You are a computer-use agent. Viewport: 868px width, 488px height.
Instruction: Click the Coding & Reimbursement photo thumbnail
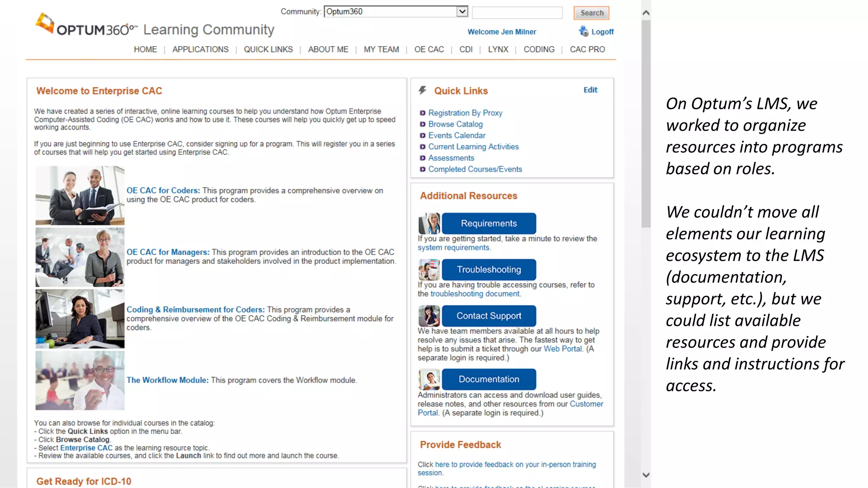tap(80, 319)
